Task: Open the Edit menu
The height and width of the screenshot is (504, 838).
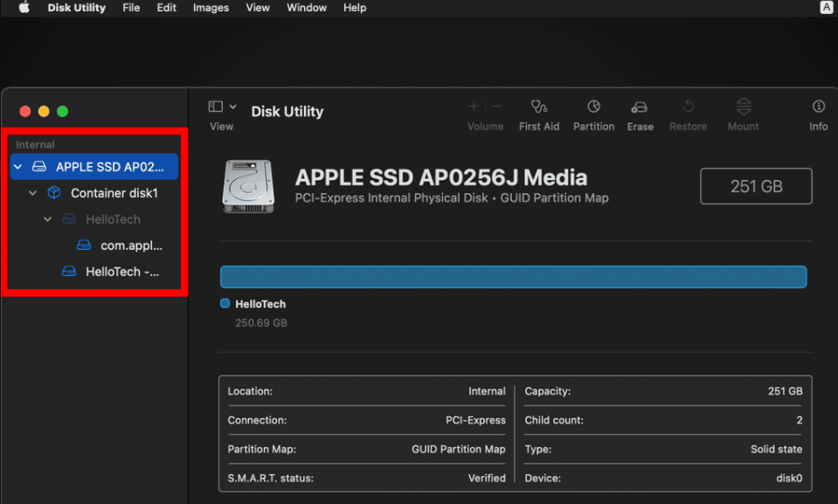Action: [166, 8]
